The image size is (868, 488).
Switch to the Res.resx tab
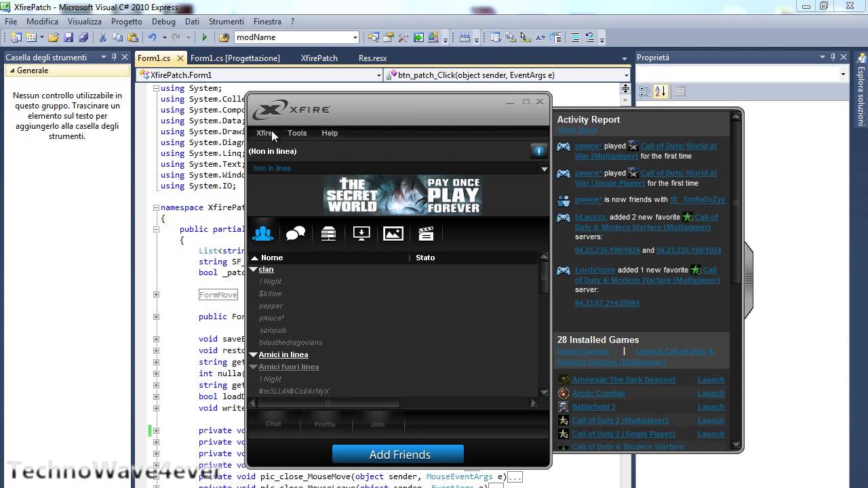pyautogui.click(x=372, y=58)
